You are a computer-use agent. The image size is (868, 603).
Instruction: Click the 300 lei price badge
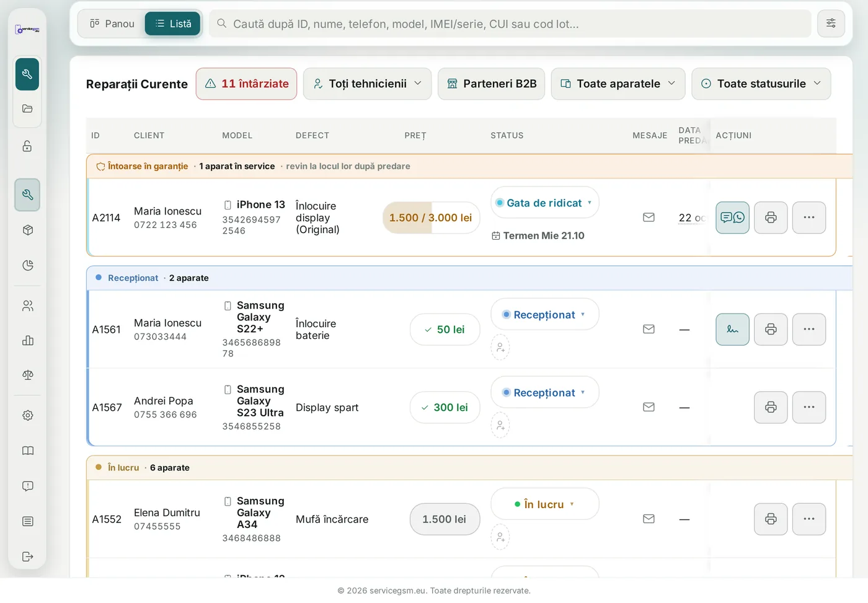pyautogui.click(x=445, y=407)
